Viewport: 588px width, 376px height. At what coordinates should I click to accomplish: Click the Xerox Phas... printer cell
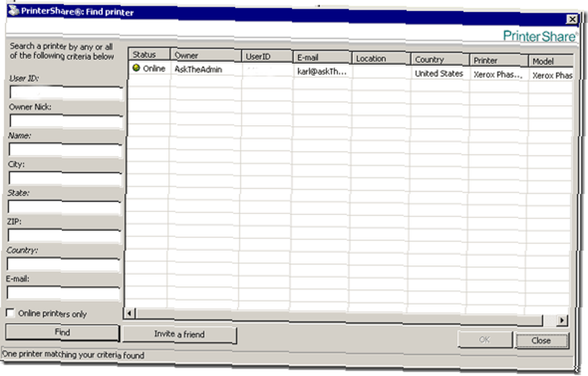(x=497, y=75)
